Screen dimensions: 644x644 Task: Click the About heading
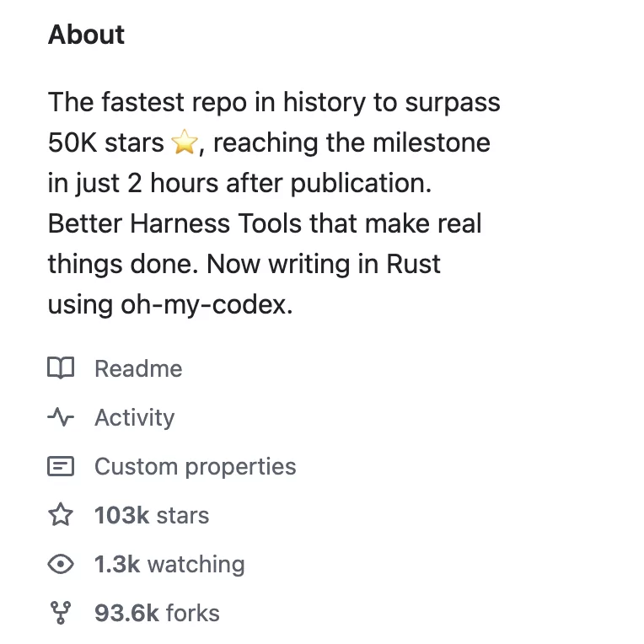pos(86,35)
